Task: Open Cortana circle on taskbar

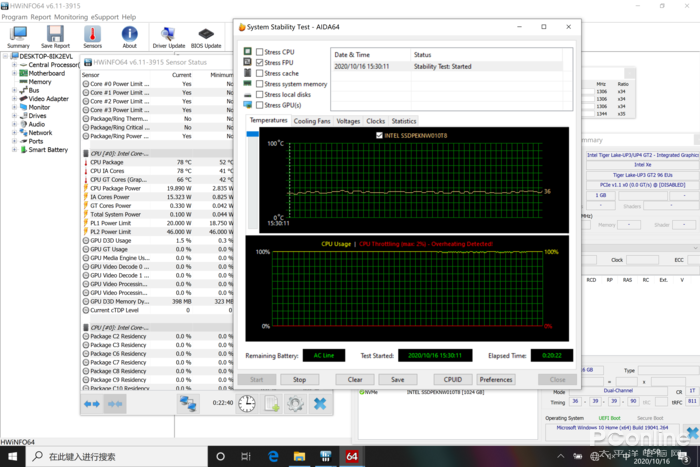Action: point(220,456)
